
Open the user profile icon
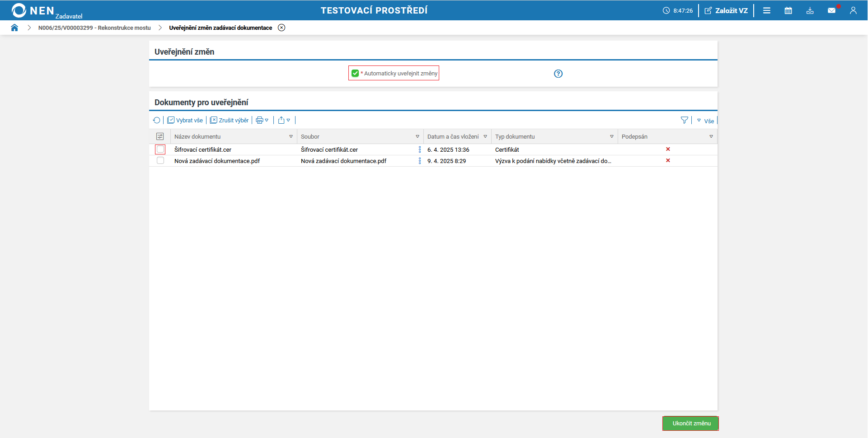click(853, 10)
